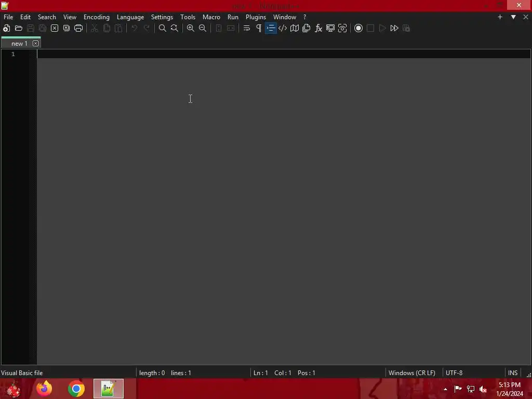Click the plus button beside the menu bar
Image resolution: width=532 pixels, height=399 pixels.
click(x=500, y=17)
